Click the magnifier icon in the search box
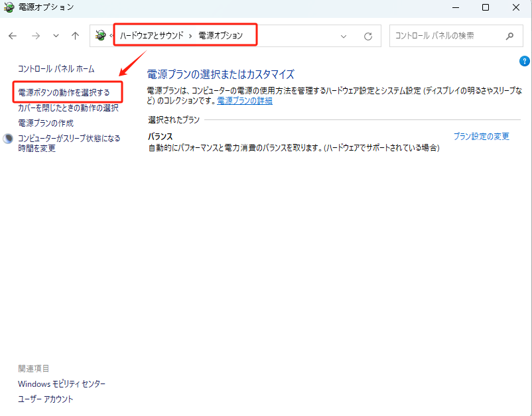The width and height of the screenshot is (532, 416). pos(509,36)
